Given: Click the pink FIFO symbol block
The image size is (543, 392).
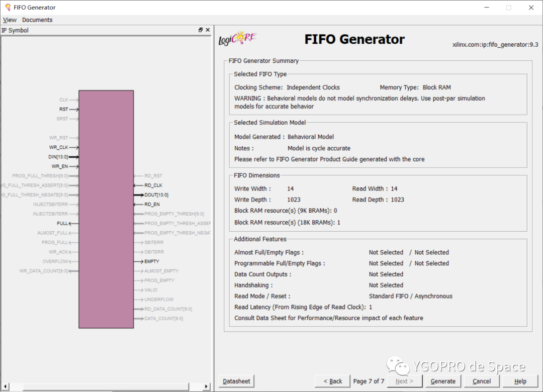Looking at the screenshot, I should (x=106, y=209).
